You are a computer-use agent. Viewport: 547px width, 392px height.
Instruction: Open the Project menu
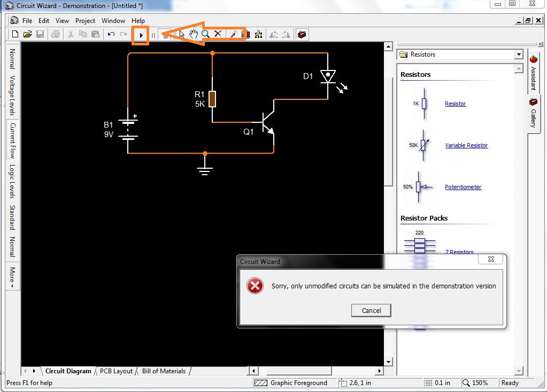(x=85, y=20)
